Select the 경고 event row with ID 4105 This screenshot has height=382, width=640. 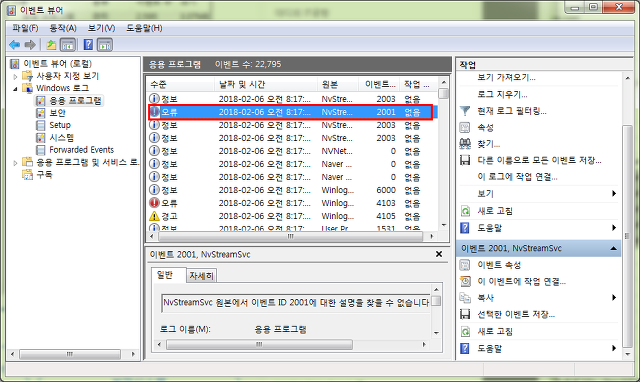tap(292, 216)
